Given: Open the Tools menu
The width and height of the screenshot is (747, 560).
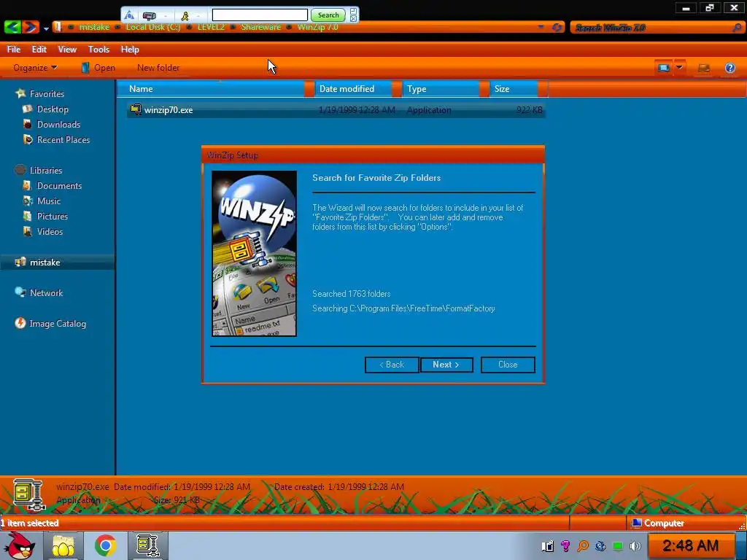Looking at the screenshot, I should 98,49.
